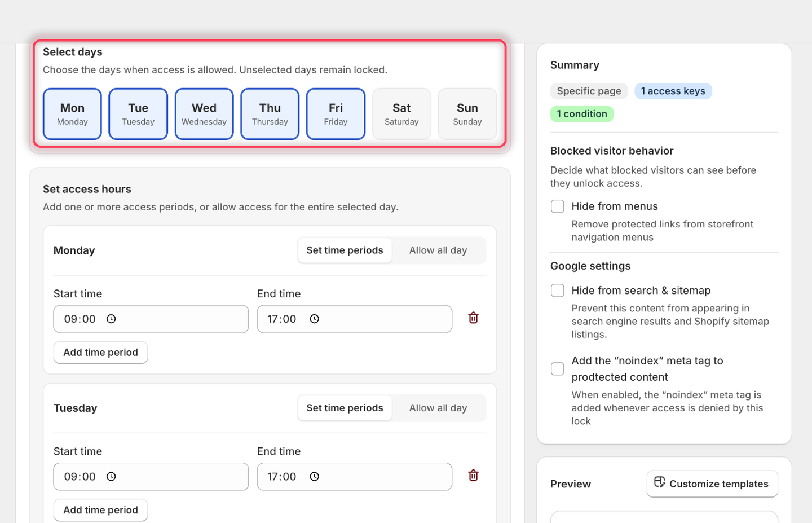Add time period for Tuesday
The height and width of the screenshot is (523, 812).
(101, 510)
